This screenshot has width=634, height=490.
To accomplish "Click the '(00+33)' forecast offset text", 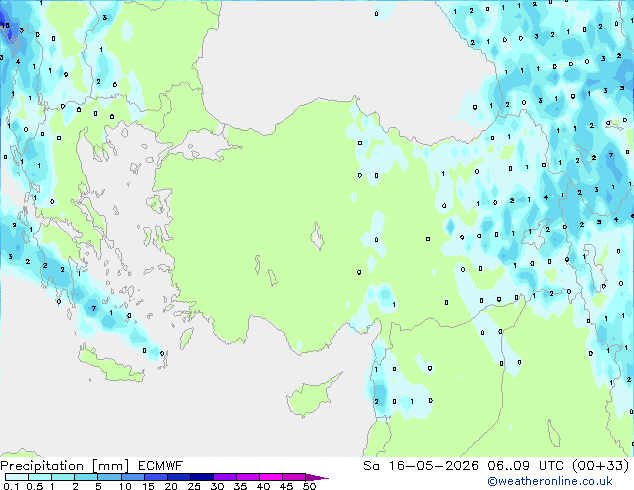I will point(601,466).
